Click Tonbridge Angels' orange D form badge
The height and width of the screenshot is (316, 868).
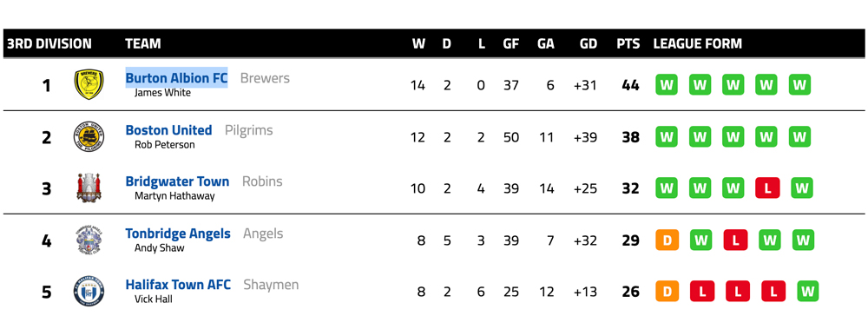(667, 240)
